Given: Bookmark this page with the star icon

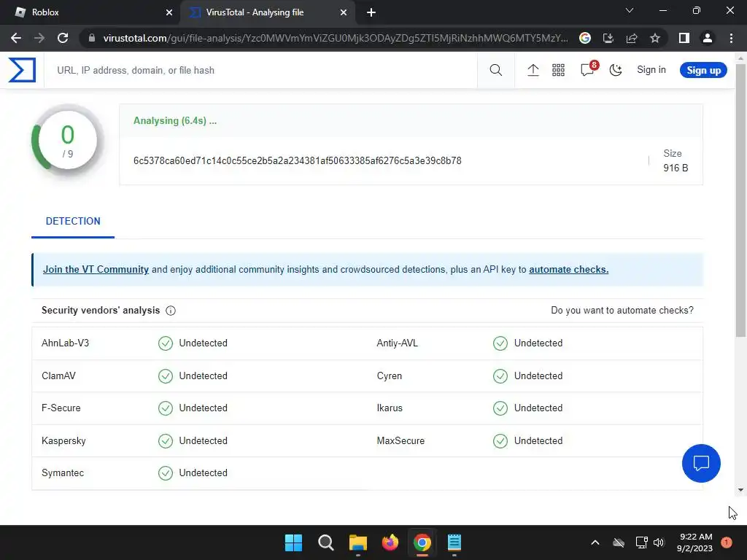Looking at the screenshot, I should [655, 38].
